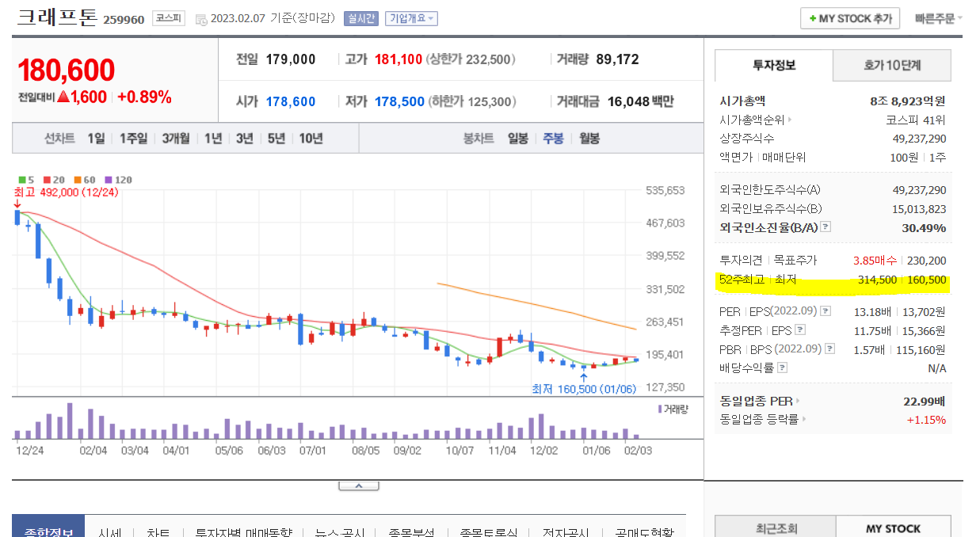Open the 공매도현황 tab
The width and height of the screenshot is (980, 537).
coord(644,531)
